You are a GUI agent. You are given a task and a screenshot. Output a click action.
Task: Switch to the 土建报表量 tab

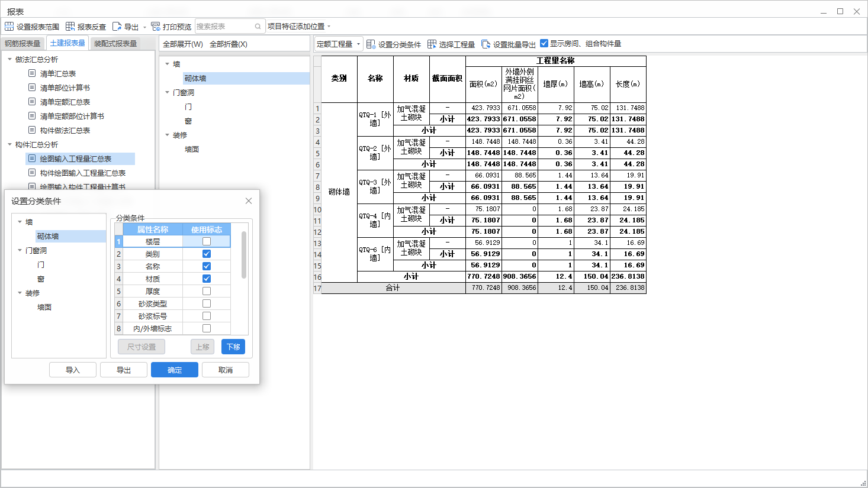coord(67,43)
